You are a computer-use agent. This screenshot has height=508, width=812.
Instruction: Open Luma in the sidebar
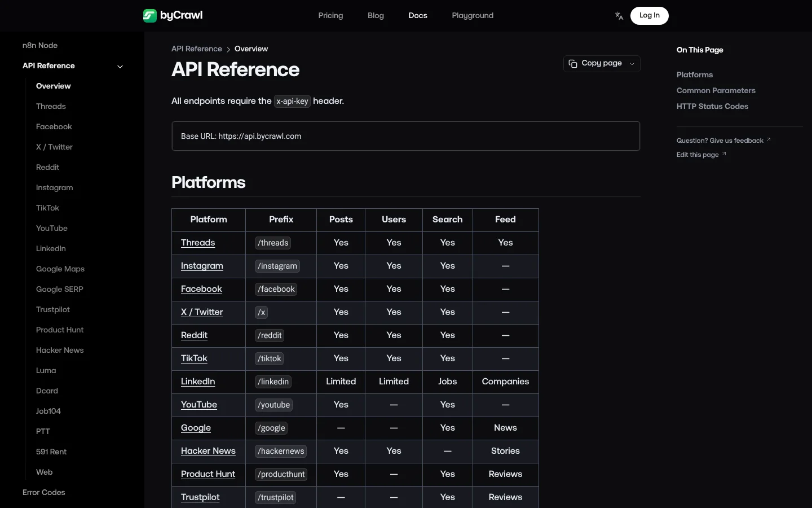coord(46,370)
